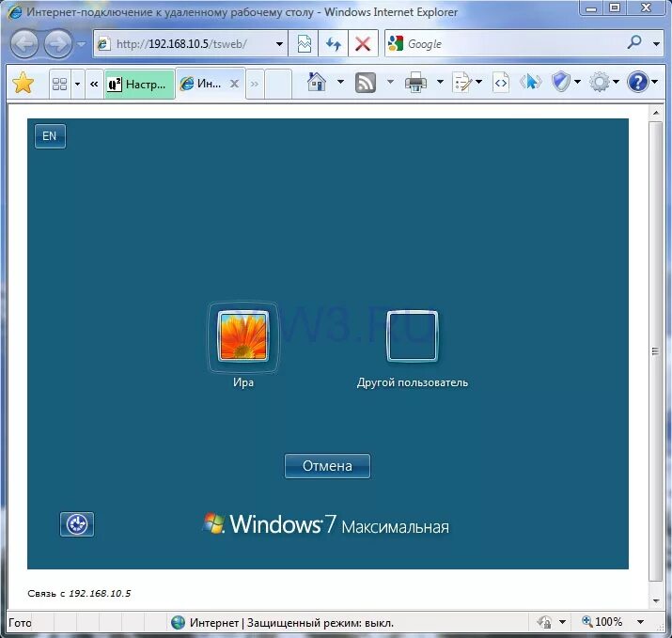Open the search provider dropdown arrow
Screen dimensions: 672x638
pos(656,44)
